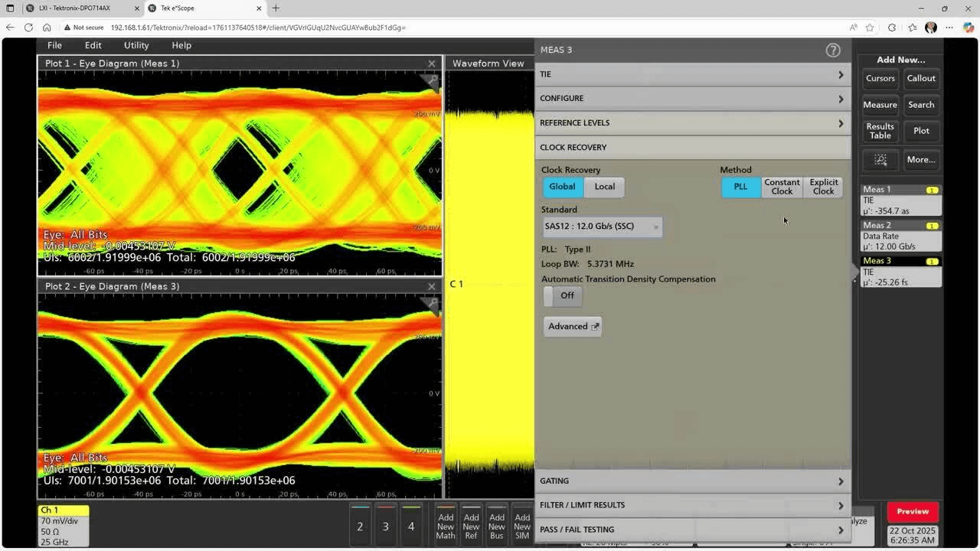Select Constant Clock as recovery method
The image size is (980, 551).
pos(782,186)
